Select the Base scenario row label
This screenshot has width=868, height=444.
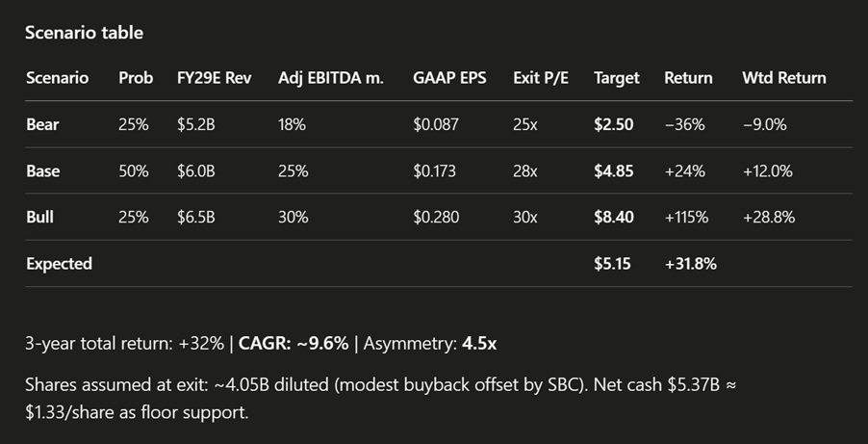(x=43, y=170)
